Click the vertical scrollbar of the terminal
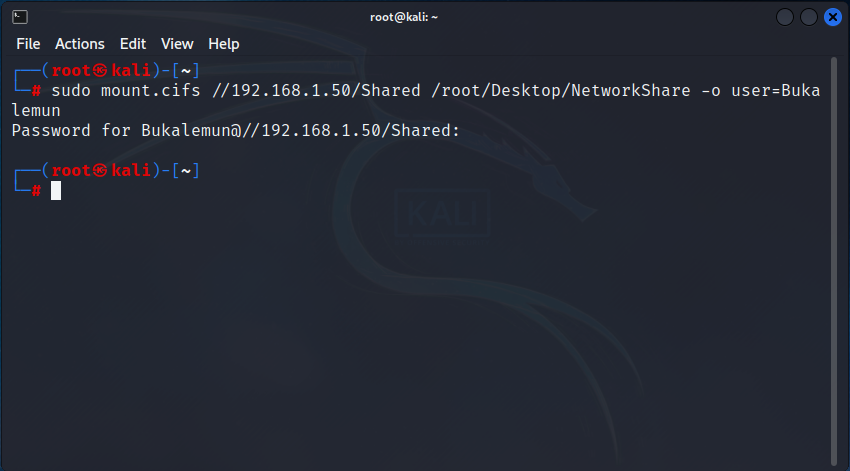 [x=834, y=261]
